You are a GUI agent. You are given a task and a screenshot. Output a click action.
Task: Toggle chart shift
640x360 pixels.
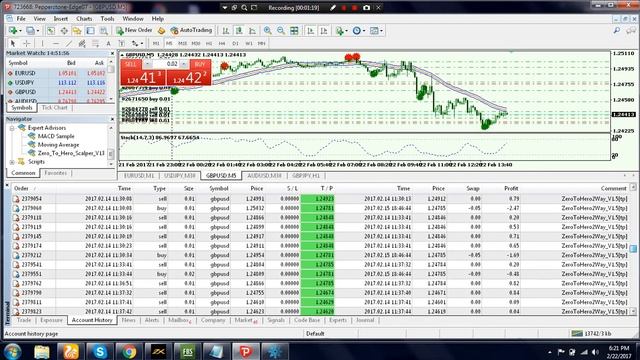pyautogui.click(x=324, y=31)
